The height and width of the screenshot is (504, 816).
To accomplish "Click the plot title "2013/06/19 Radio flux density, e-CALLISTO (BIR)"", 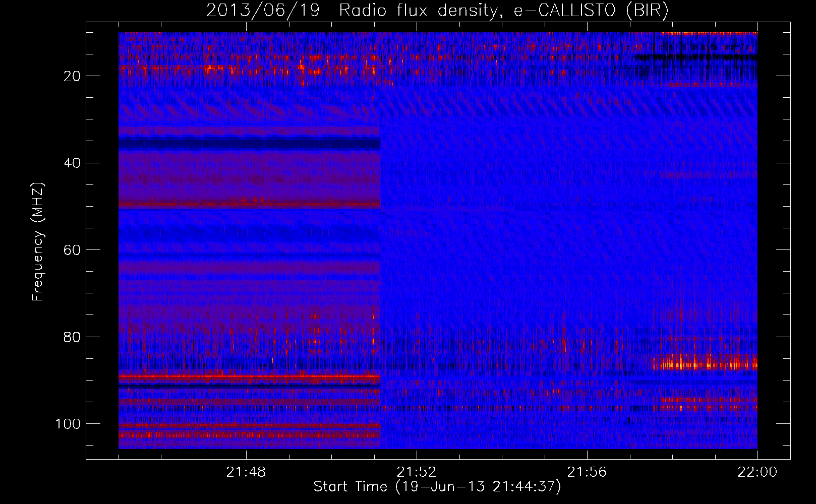I will pos(437,11).
